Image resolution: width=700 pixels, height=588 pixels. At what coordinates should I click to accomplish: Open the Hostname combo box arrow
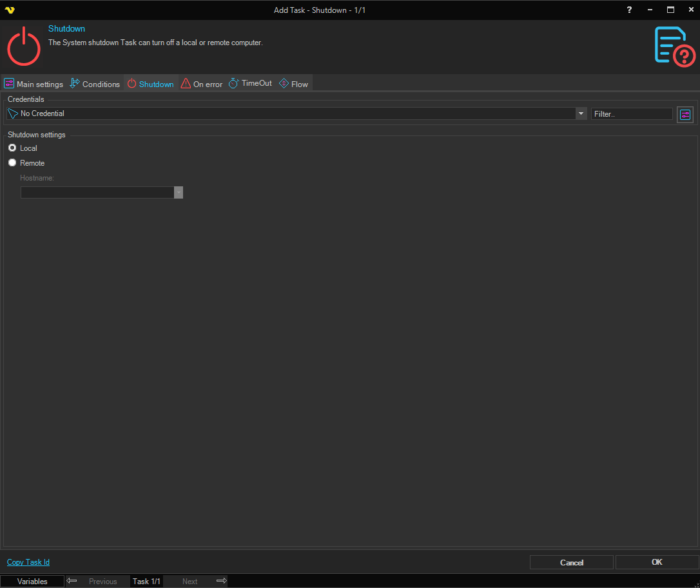coord(179,193)
